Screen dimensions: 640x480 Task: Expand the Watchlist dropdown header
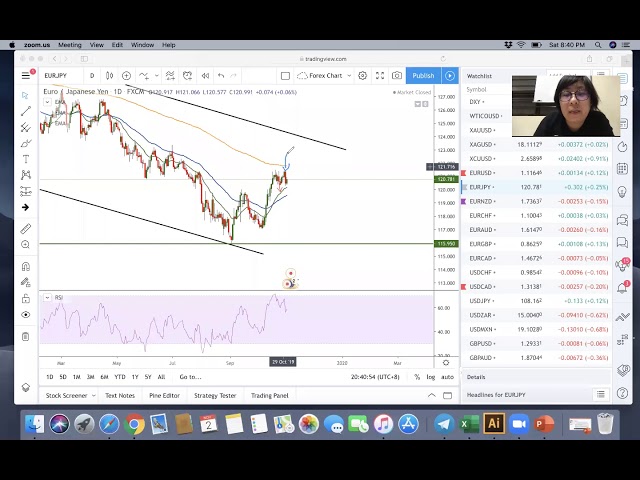480,76
